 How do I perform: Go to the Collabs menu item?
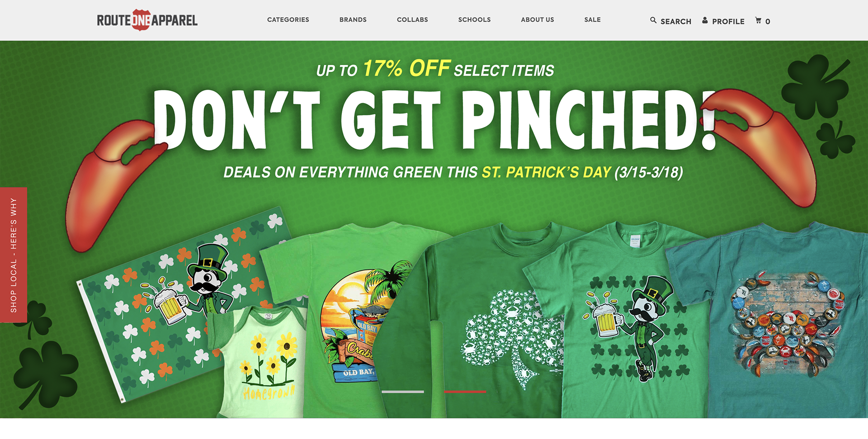pos(412,20)
